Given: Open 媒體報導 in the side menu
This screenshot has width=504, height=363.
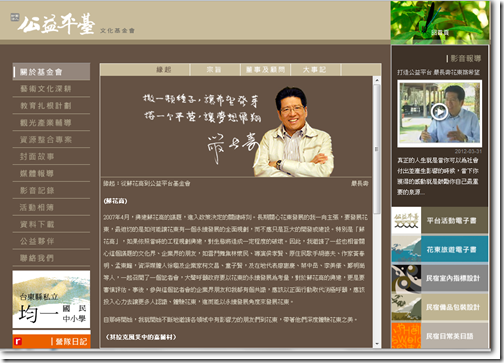Looking at the screenshot, I should click(51, 173).
